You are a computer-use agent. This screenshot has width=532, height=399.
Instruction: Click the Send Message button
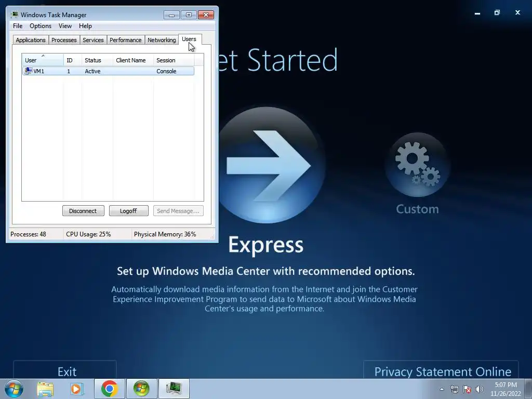pyautogui.click(x=178, y=211)
